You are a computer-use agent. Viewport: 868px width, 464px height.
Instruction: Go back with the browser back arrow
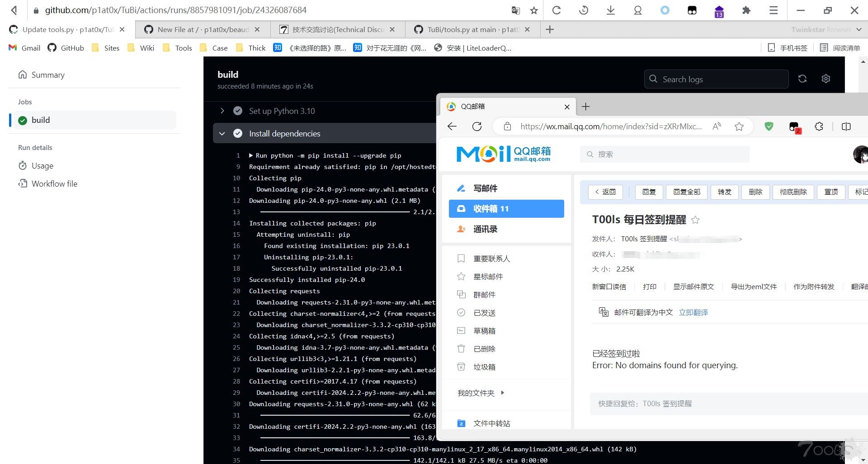(x=14, y=10)
